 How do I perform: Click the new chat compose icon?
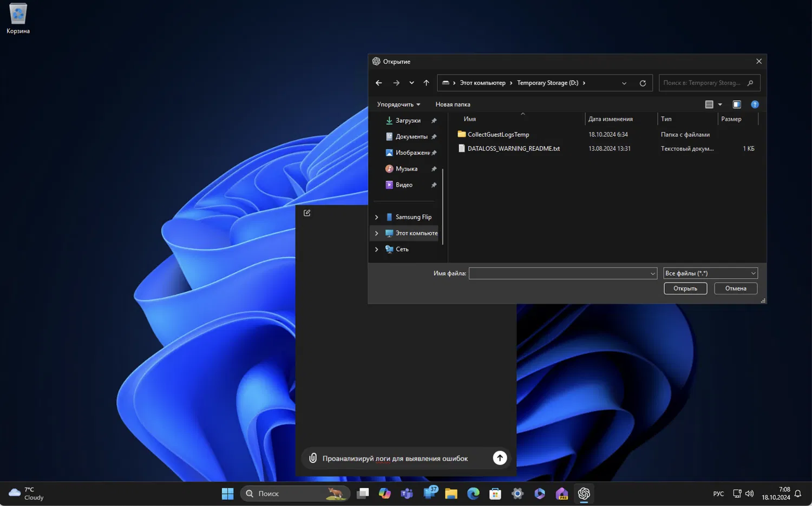pos(307,213)
